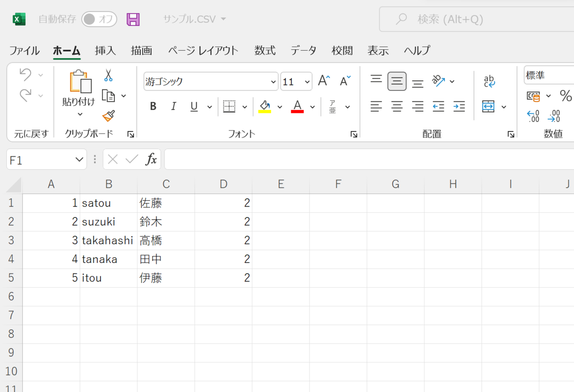Toggle Italic formatting

coord(173,106)
